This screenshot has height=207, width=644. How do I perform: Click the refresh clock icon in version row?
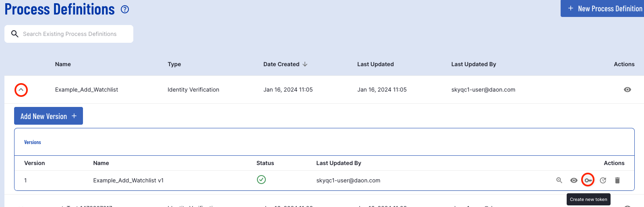coord(603,180)
